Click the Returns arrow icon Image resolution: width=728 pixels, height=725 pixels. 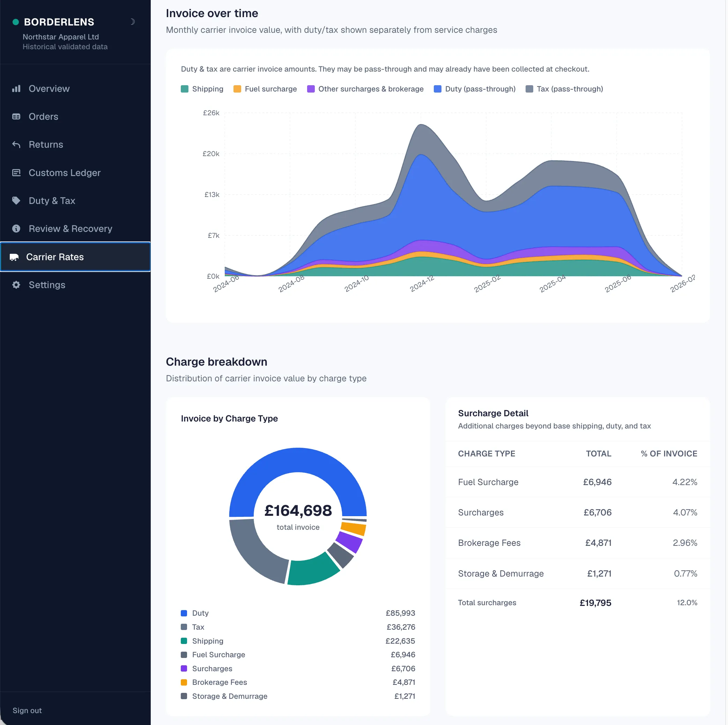pyautogui.click(x=16, y=144)
